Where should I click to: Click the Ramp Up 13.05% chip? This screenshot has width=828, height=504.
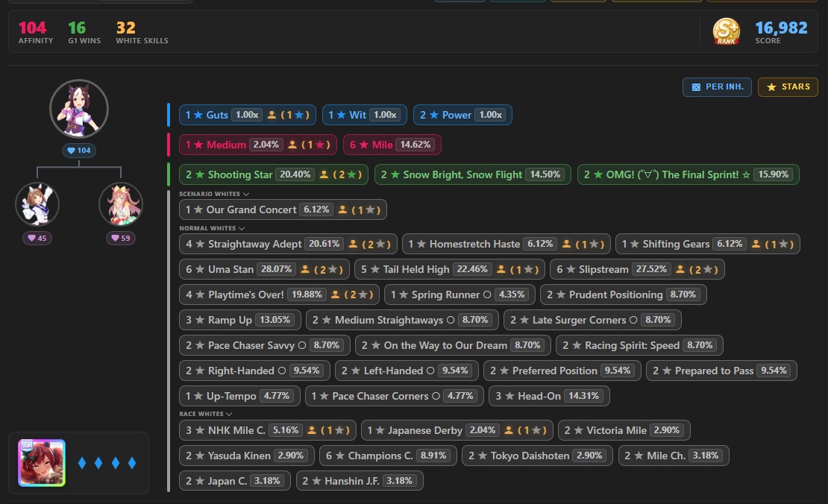(x=239, y=320)
